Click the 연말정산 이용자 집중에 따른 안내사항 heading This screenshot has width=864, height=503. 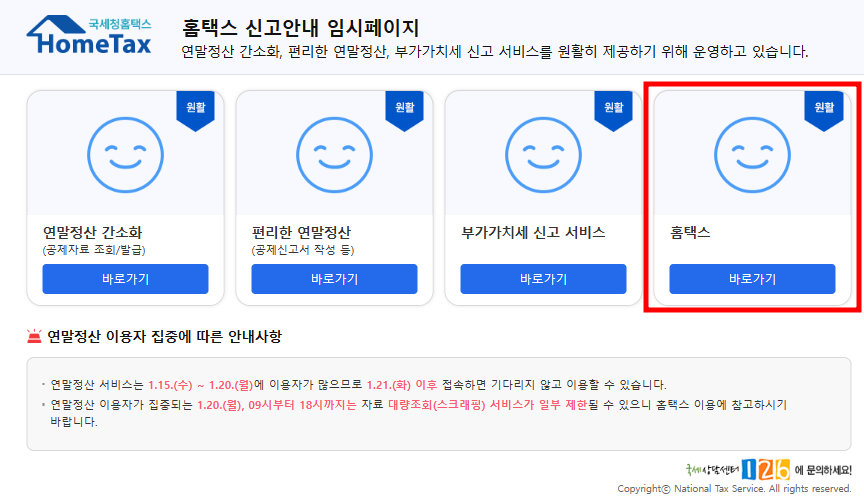164,336
